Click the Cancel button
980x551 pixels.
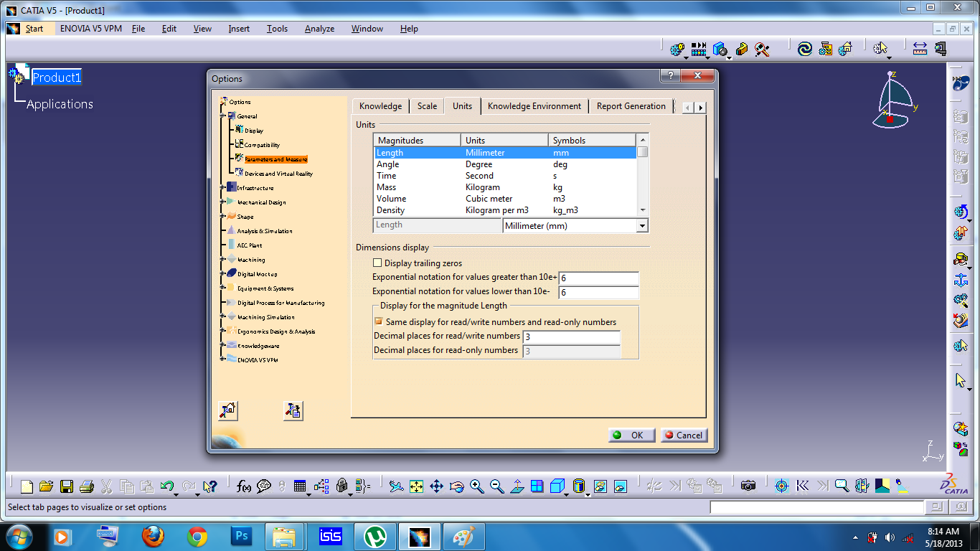(x=683, y=435)
